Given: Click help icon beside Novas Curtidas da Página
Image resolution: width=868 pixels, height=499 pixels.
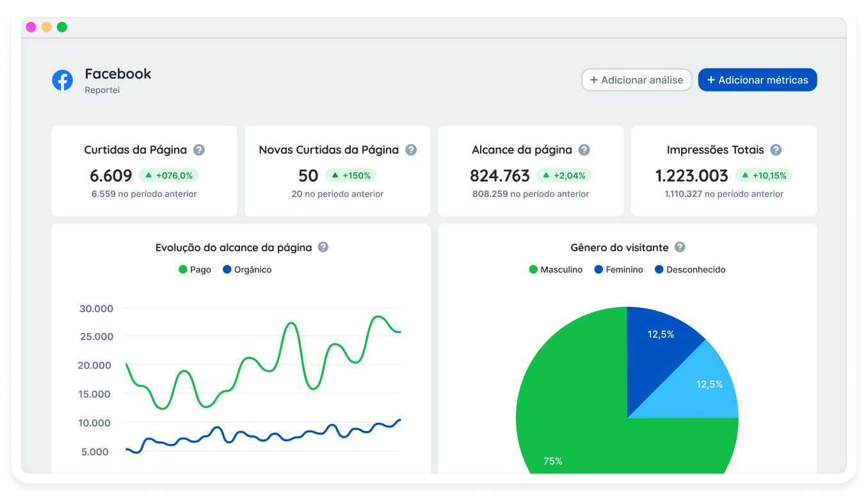Looking at the screenshot, I should pos(411,150).
